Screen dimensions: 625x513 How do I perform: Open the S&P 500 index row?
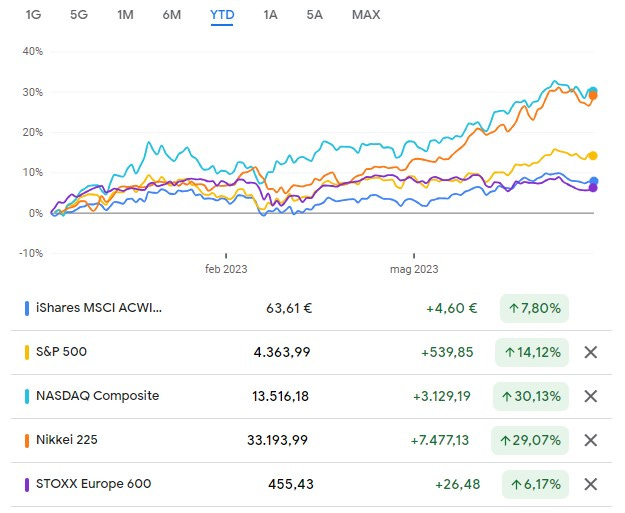[x=311, y=352]
